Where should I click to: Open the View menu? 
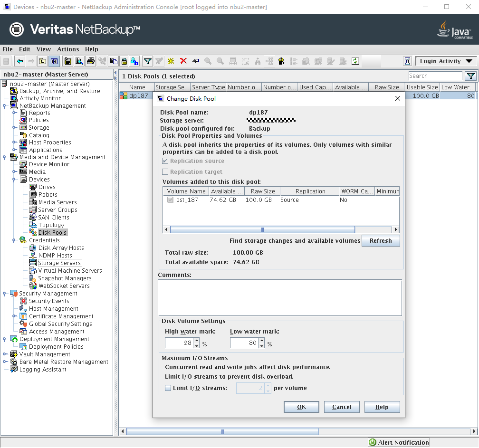click(x=43, y=49)
